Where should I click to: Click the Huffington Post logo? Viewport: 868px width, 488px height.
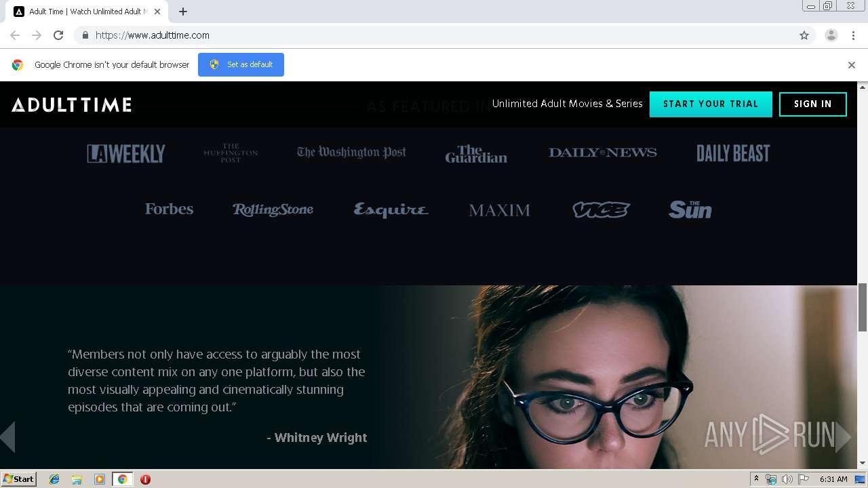pyautogui.click(x=231, y=152)
